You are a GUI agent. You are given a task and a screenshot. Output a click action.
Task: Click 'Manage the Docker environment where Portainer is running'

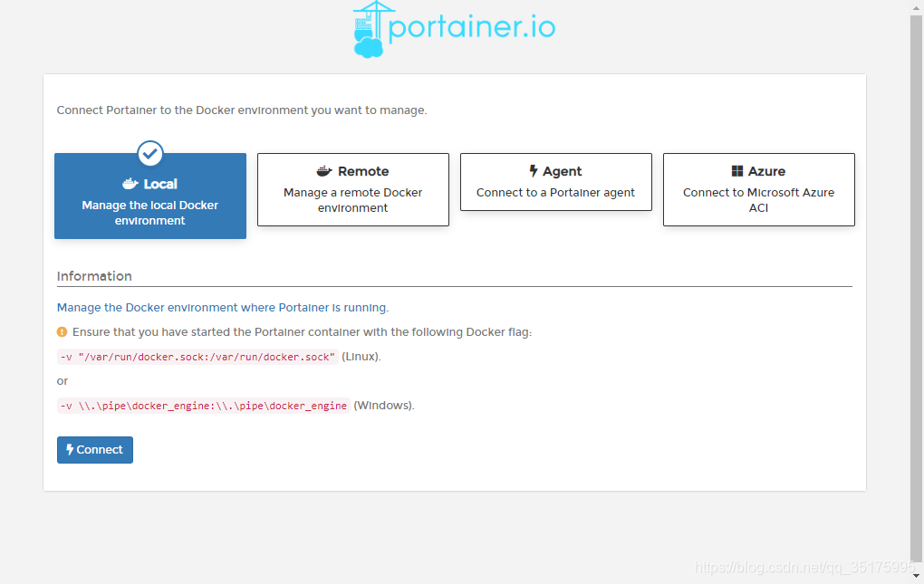(223, 307)
